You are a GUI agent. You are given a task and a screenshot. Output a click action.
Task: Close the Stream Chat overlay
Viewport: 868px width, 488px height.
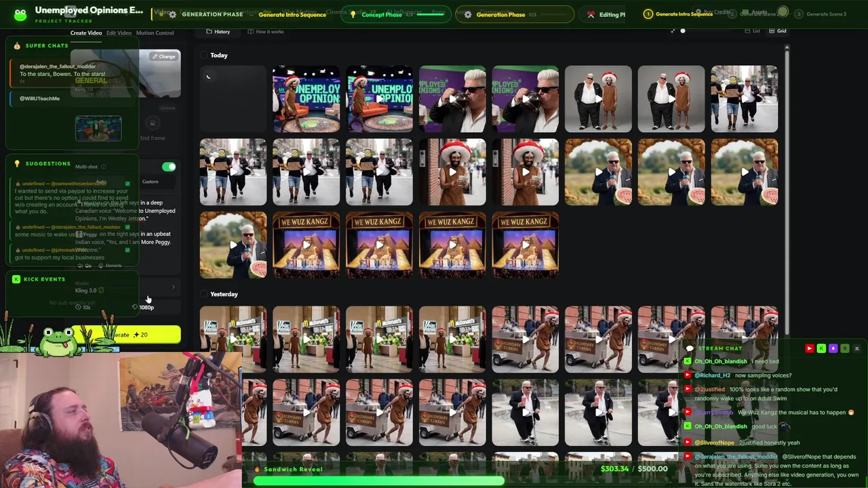click(856, 348)
